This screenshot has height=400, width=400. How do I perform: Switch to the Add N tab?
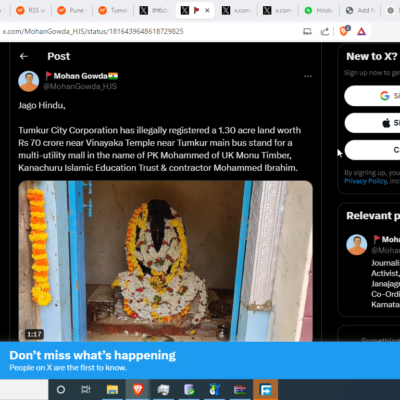pos(360,10)
